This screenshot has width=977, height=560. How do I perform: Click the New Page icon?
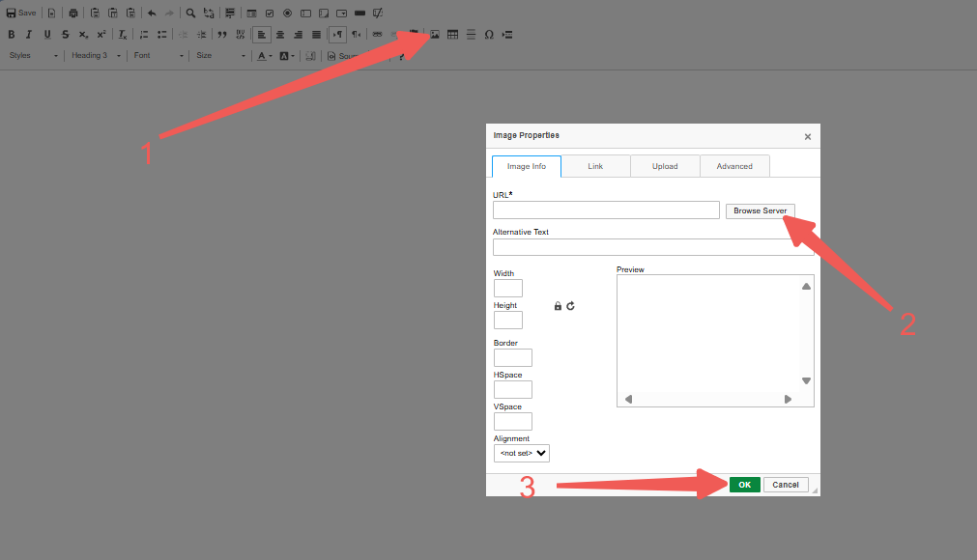click(x=52, y=14)
